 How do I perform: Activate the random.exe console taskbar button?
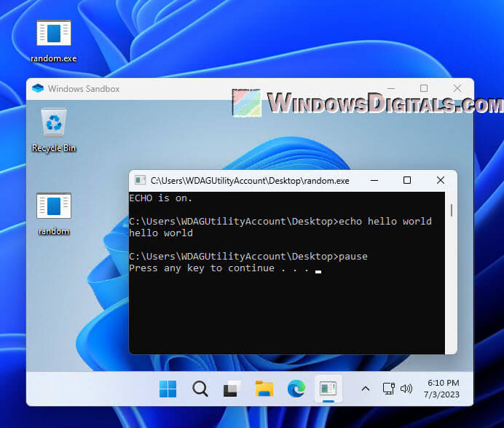click(328, 389)
